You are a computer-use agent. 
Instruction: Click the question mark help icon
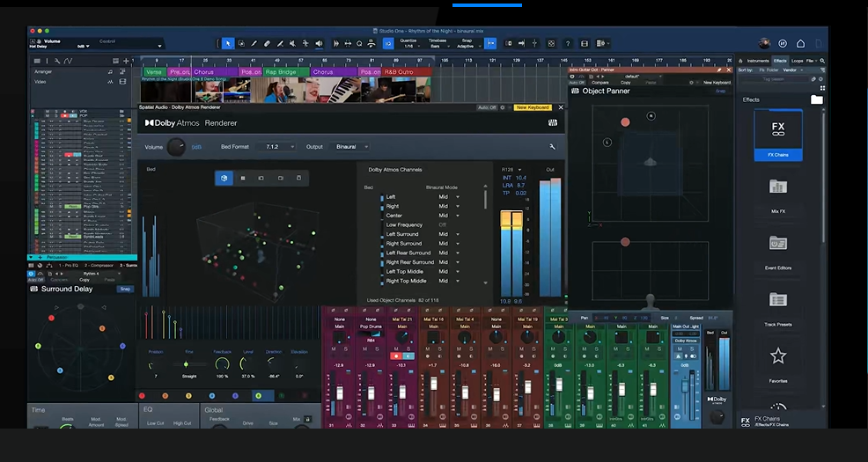[568, 43]
